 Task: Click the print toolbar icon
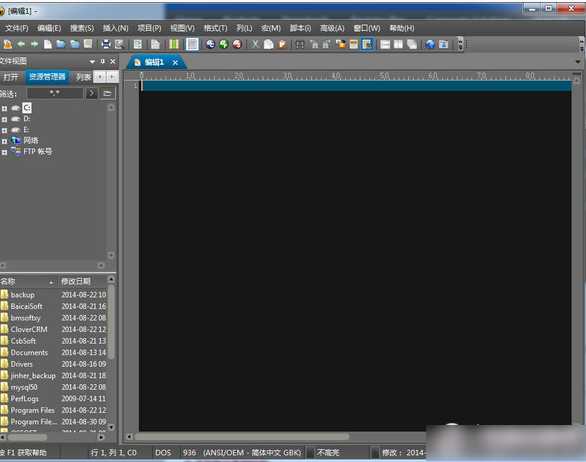106,44
